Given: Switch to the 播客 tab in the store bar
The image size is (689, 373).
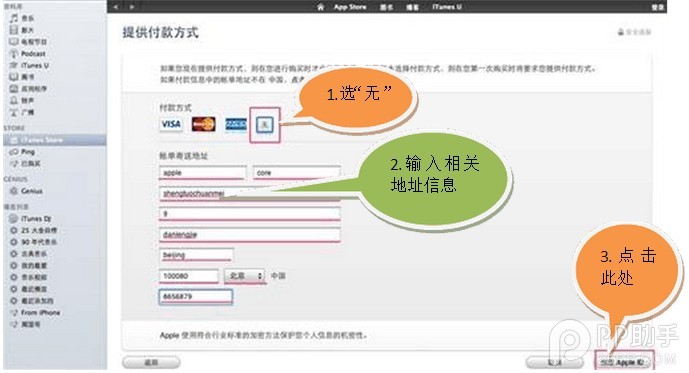Looking at the screenshot, I should coord(412,7).
